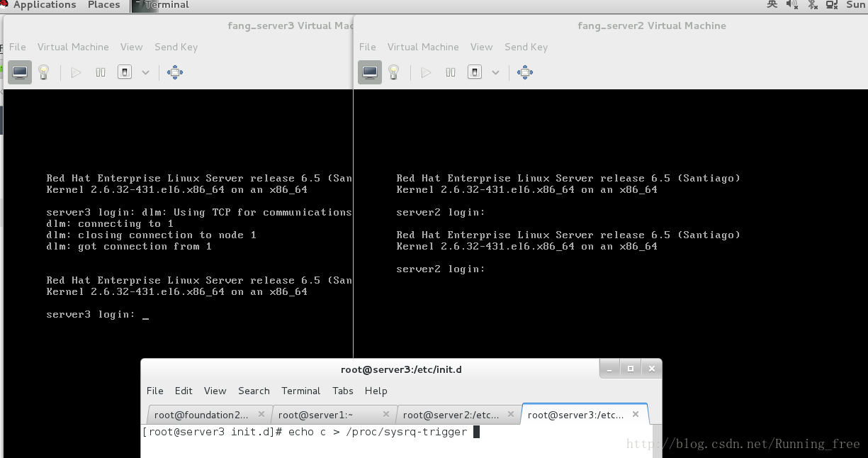The image size is (868, 458).
Task: Close the root@server3 terminal window
Action: pos(651,369)
